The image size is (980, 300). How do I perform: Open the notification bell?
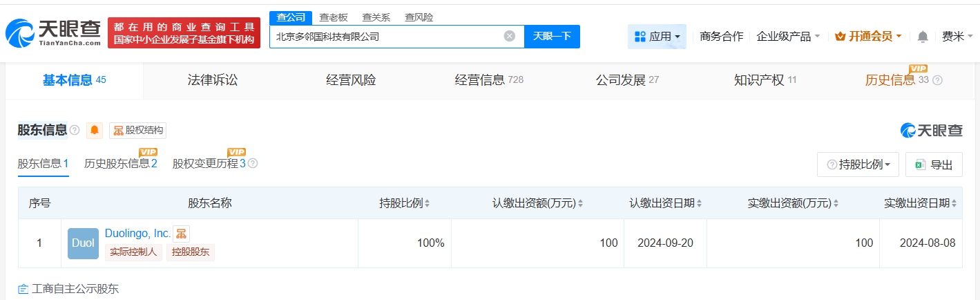point(923,37)
